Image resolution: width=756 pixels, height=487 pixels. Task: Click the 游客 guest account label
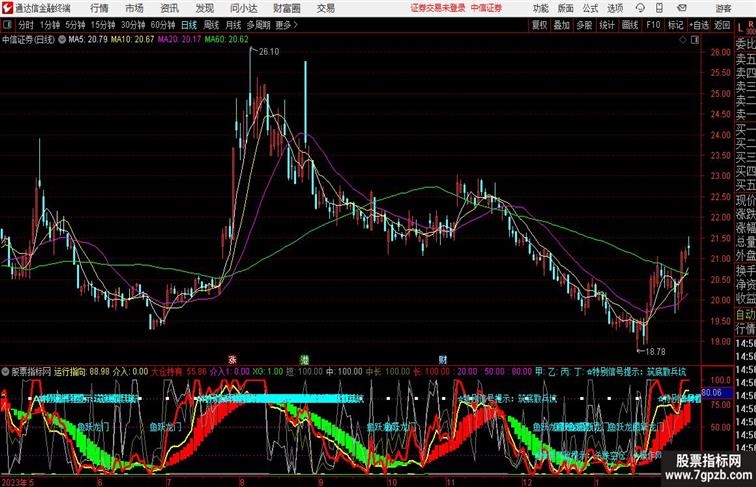(723, 8)
